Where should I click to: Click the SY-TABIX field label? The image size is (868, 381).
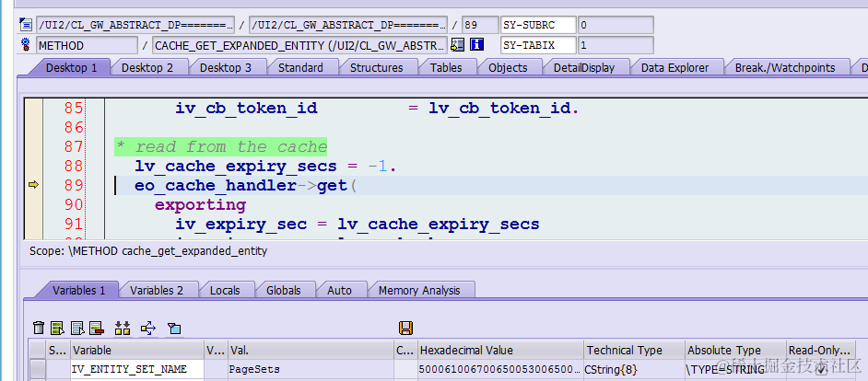(538, 45)
